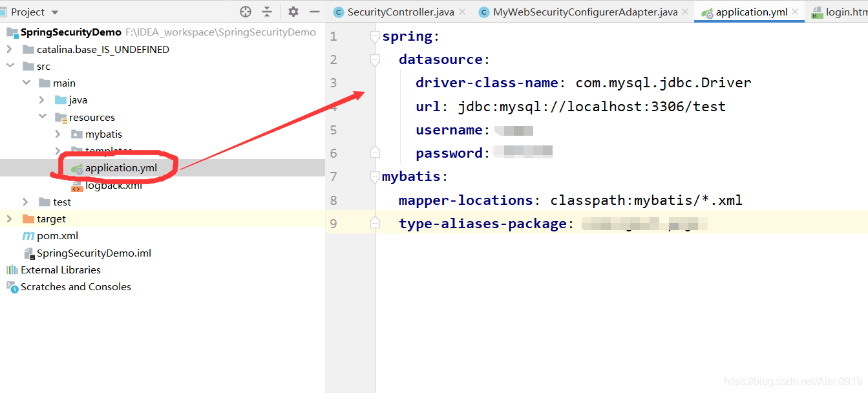Expand the target folder arrow

click(x=9, y=218)
